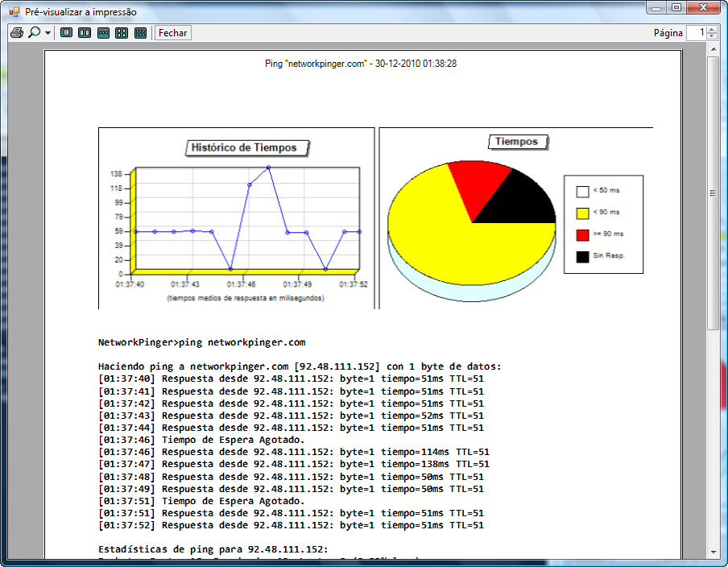Switch to two pages layout
728x567 pixels.
tap(85, 33)
